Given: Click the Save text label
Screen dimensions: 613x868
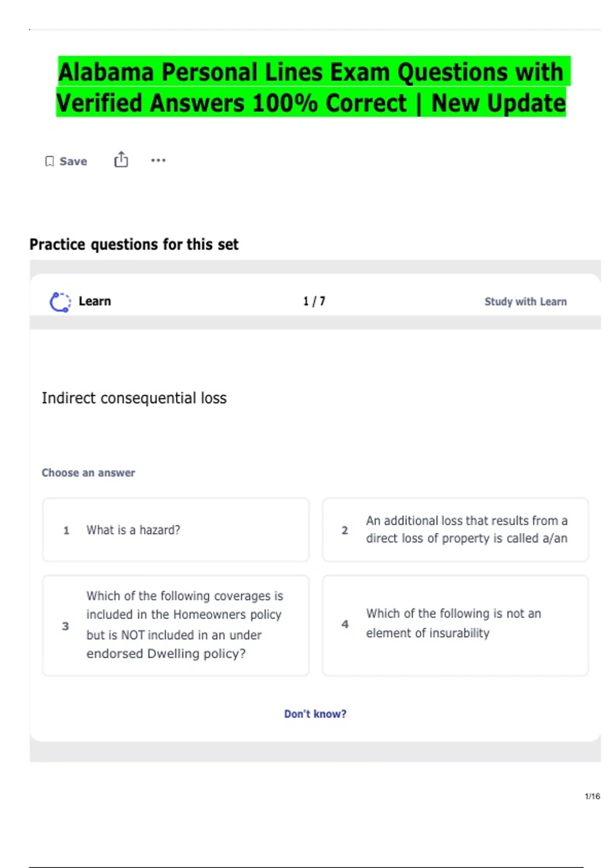Looking at the screenshot, I should point(73,161).
